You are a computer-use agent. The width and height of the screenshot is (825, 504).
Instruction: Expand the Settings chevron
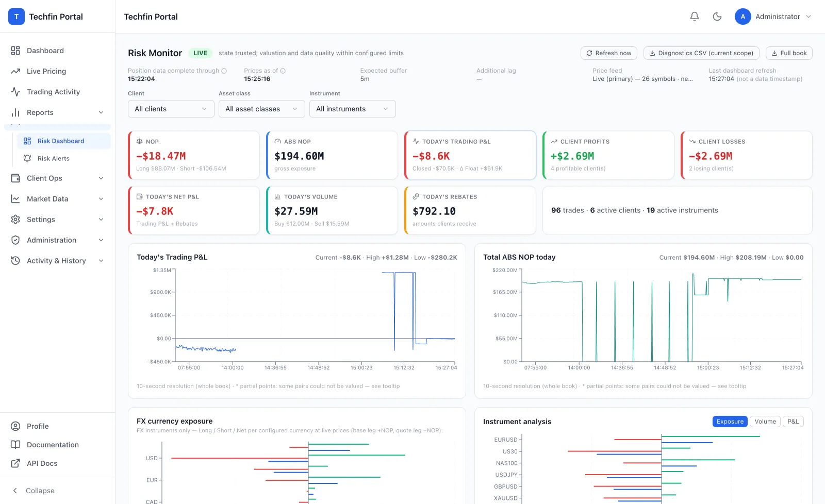click(x=101, y=220)
